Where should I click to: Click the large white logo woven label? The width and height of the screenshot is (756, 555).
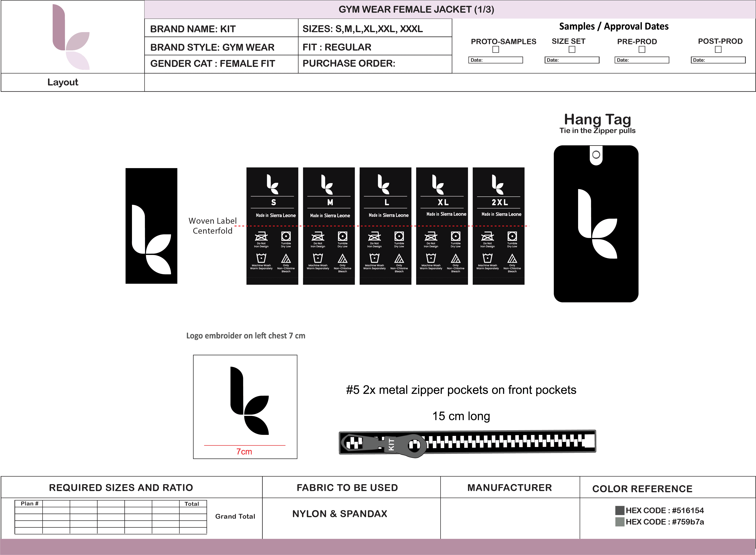[151, 226]
